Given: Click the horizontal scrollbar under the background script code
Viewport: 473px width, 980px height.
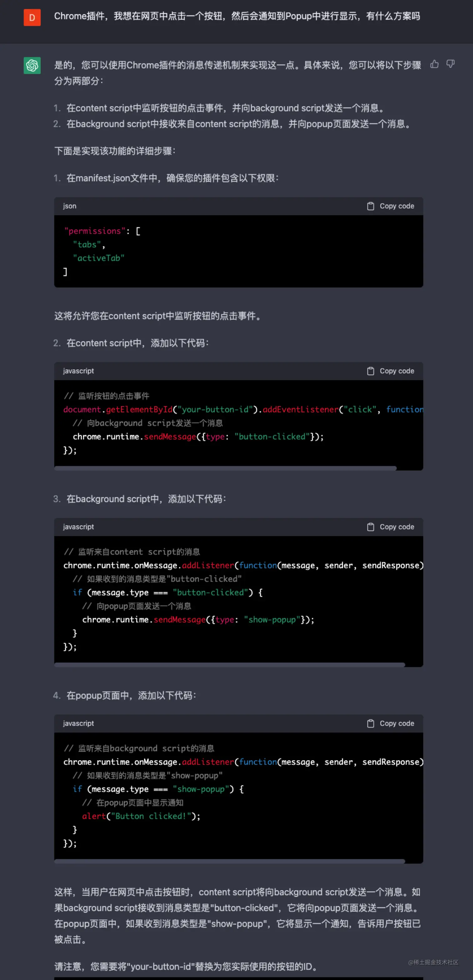Looking at the screenshot, I should click(x=230, y=665).
